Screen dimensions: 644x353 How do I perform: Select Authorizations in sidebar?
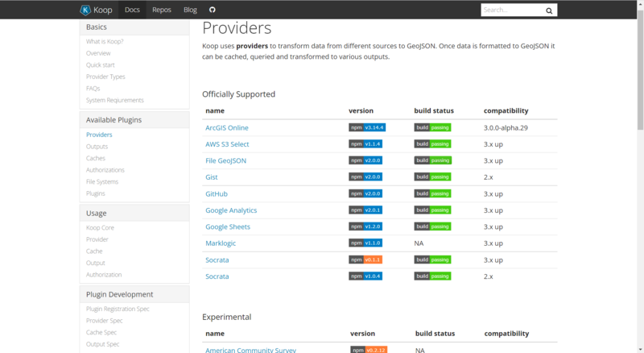105,170
